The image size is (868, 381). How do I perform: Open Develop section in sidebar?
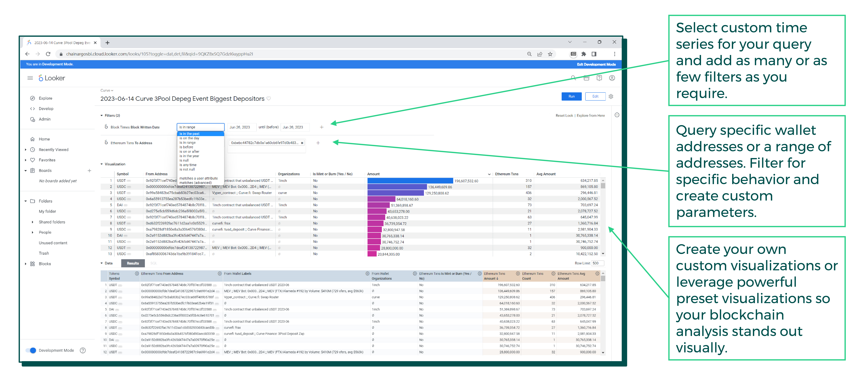pyautogui.click(x=46, y=109)
